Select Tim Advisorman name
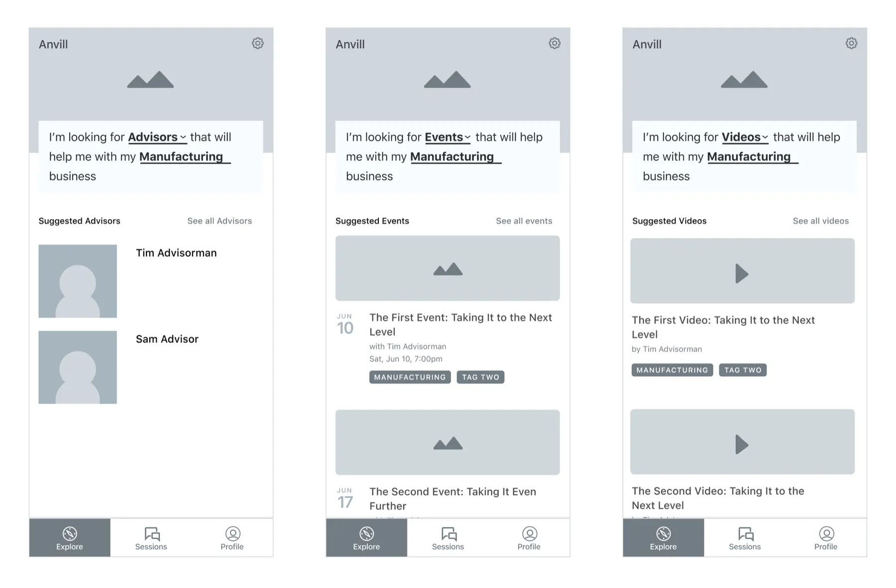This screenshot has width=896, height=588. [x=176, y=253]
